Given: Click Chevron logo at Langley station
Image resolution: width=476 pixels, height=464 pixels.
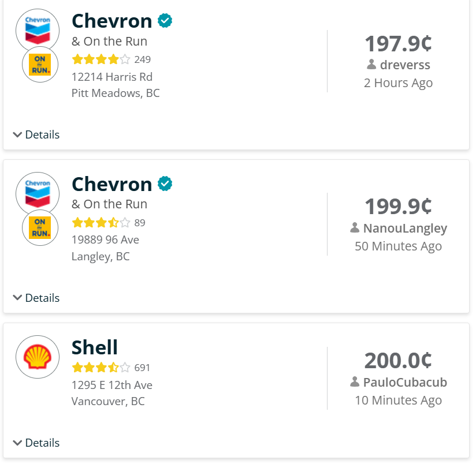Looking at the screenshot, I should [38, 193].
